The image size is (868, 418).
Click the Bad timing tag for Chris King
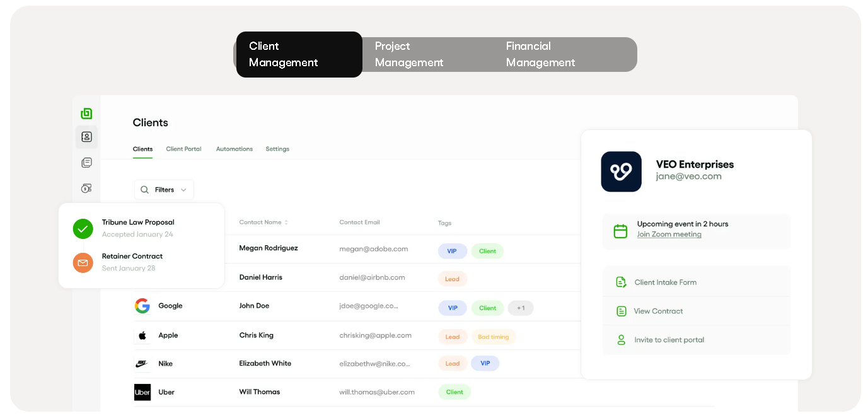[494, 337]
